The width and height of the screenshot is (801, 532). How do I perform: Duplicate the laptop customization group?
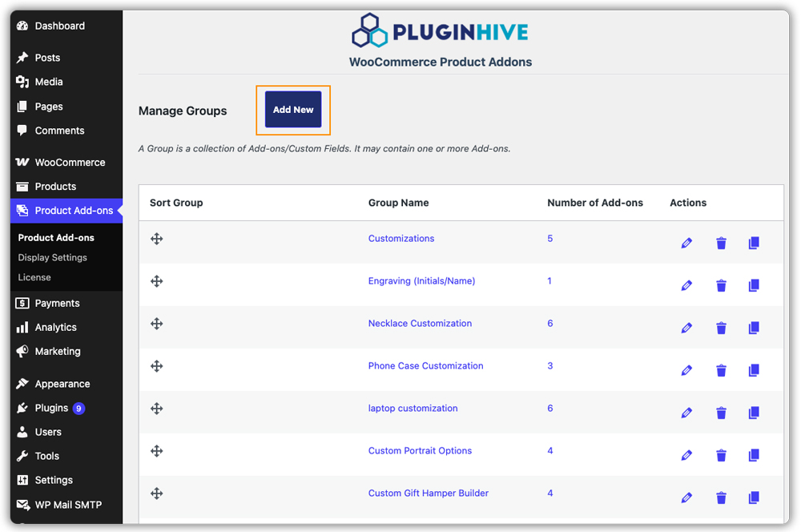(754, 413)
